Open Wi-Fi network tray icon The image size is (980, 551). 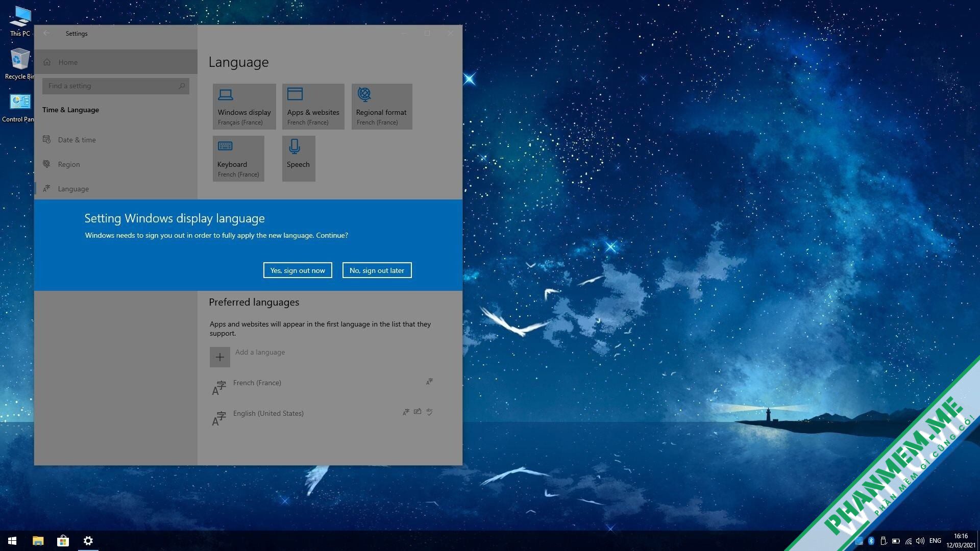tap(908, 541)
